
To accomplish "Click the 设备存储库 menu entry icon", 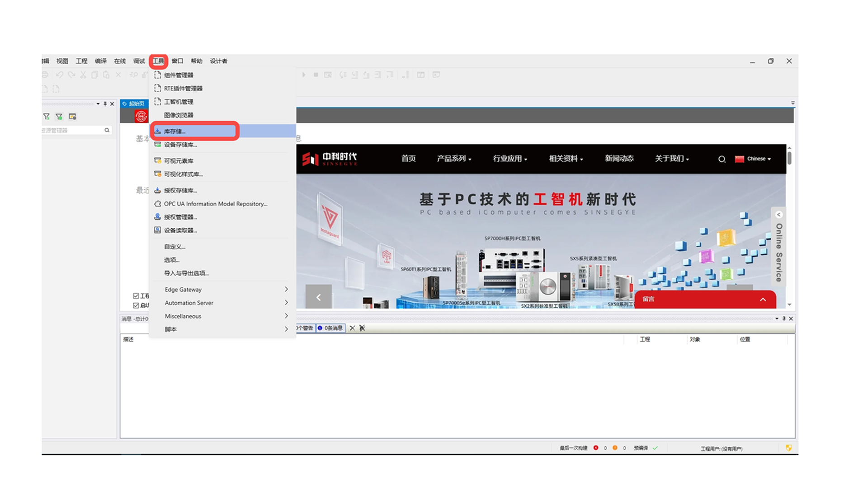I will click(158, 145).
